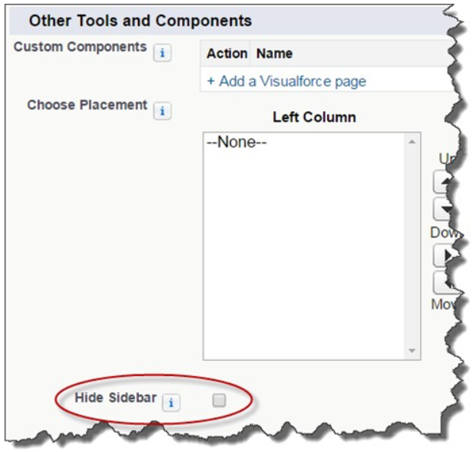This screenshot has height=452, width=476.
Task: Click the right-pointing Move arrow button
Action: point(445,255)
